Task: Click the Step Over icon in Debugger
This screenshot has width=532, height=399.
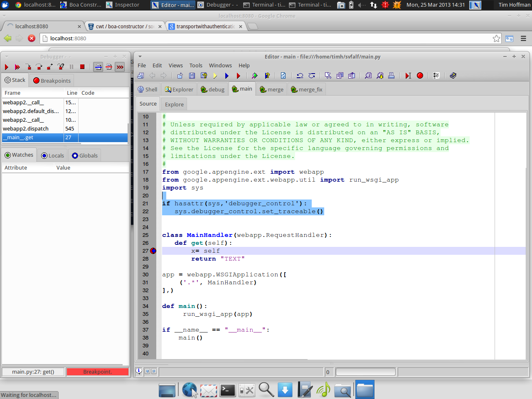Action: pos(39,67)
